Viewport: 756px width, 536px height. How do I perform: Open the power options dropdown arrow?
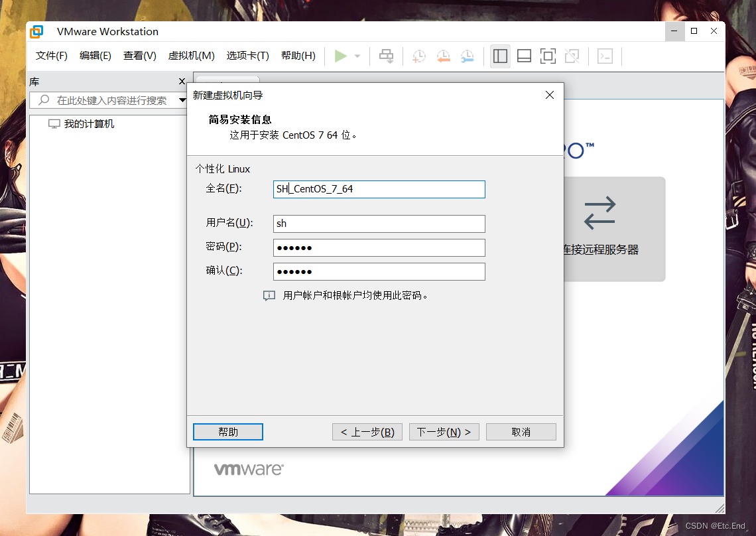(357, 56)
